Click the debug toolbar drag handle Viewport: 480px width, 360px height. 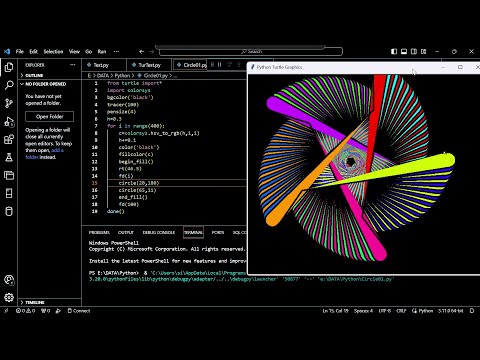coord(212,65)
